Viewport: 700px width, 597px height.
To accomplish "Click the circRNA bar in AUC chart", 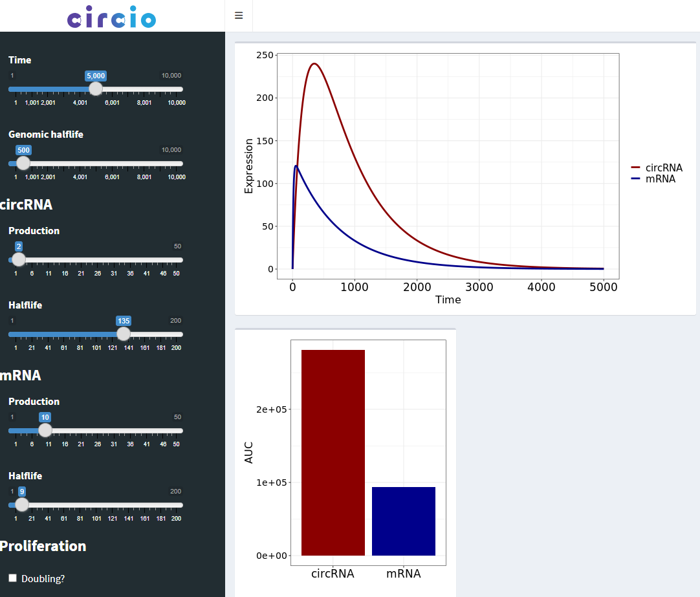I will pyautogui.click(x=333, y=453).
